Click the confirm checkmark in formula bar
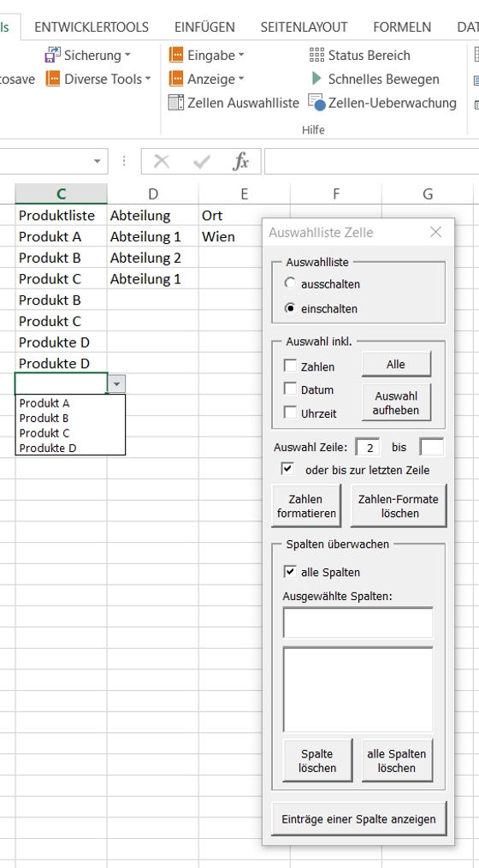 coord(202,162)
